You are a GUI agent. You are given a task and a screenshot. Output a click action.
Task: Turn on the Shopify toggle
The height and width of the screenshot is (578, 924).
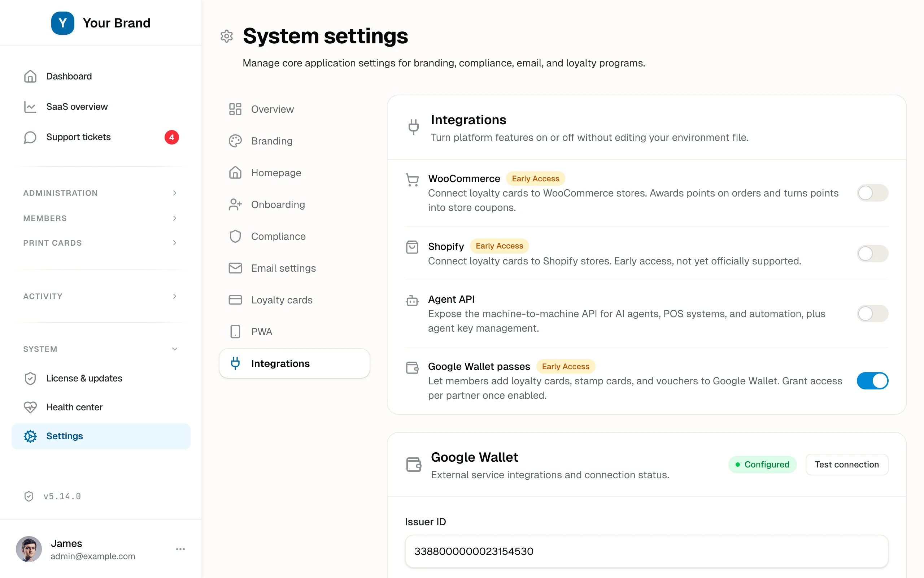872,254
